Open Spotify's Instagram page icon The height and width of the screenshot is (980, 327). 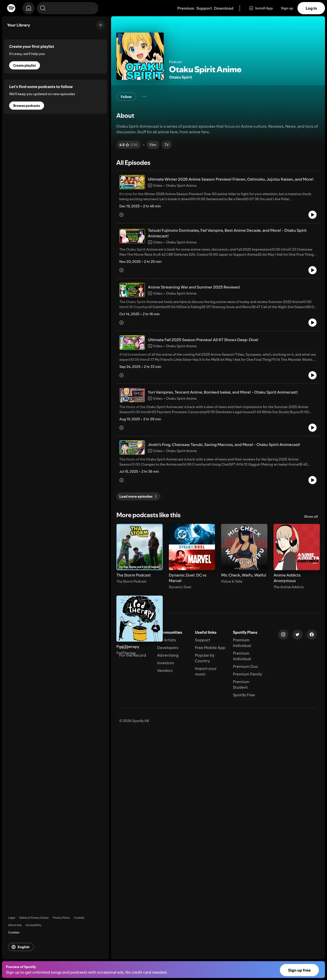coord(283,634)
